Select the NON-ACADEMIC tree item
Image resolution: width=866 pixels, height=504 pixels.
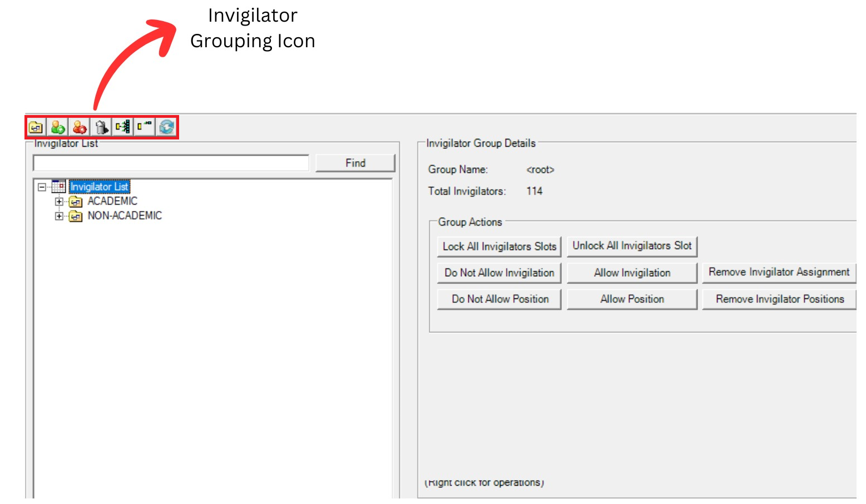tap(125, 216)
